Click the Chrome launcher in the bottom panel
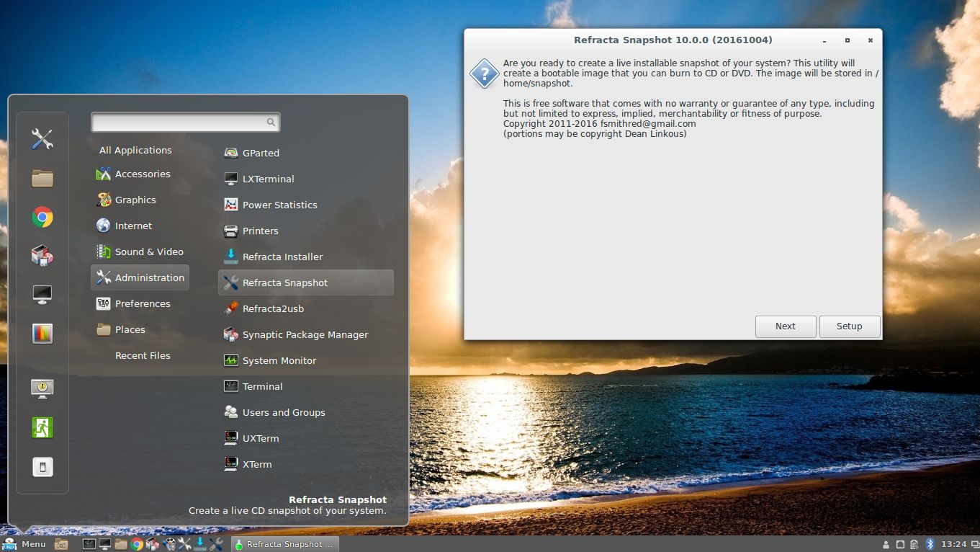Image resolution: width=980 pixels, height=552 pixels. tap(137, 544)
